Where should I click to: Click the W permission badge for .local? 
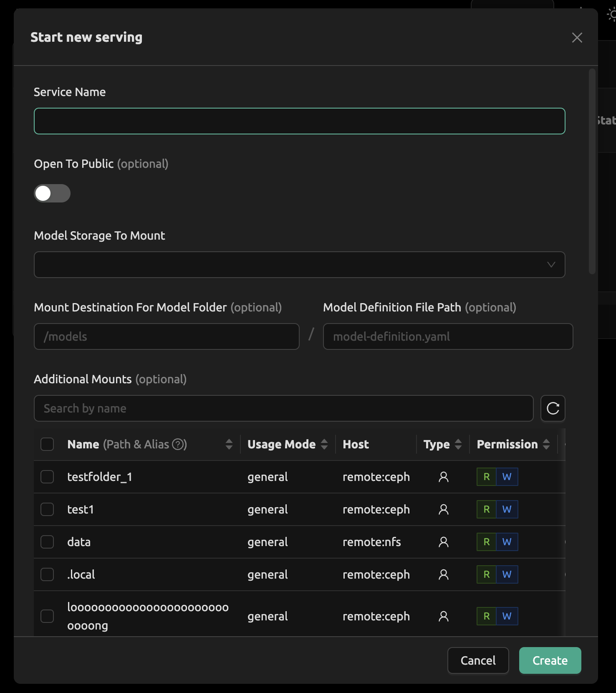507,574
